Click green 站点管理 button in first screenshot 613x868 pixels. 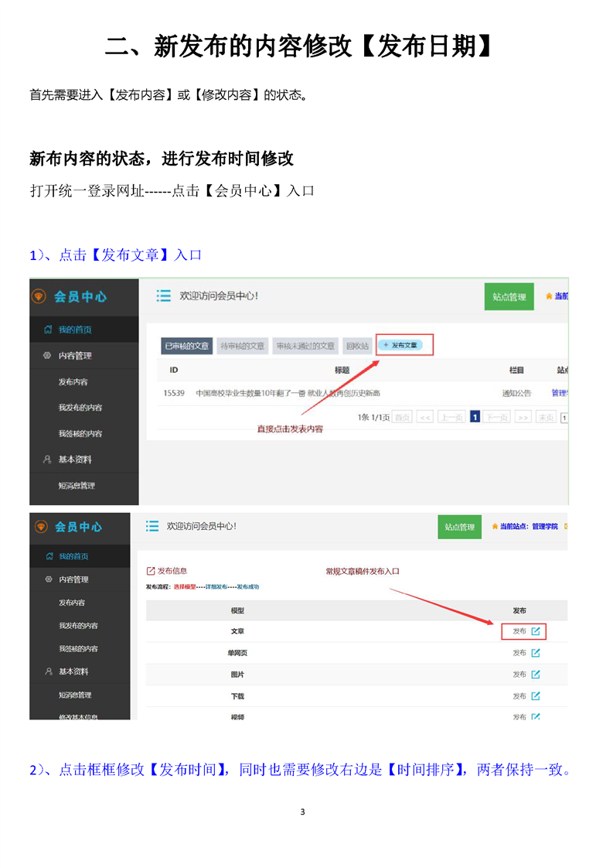pos(509,297)
